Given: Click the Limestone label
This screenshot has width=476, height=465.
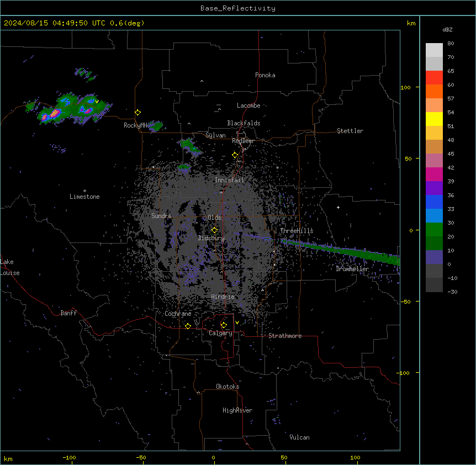Looking at the screenshot, I should pos(84,197).
